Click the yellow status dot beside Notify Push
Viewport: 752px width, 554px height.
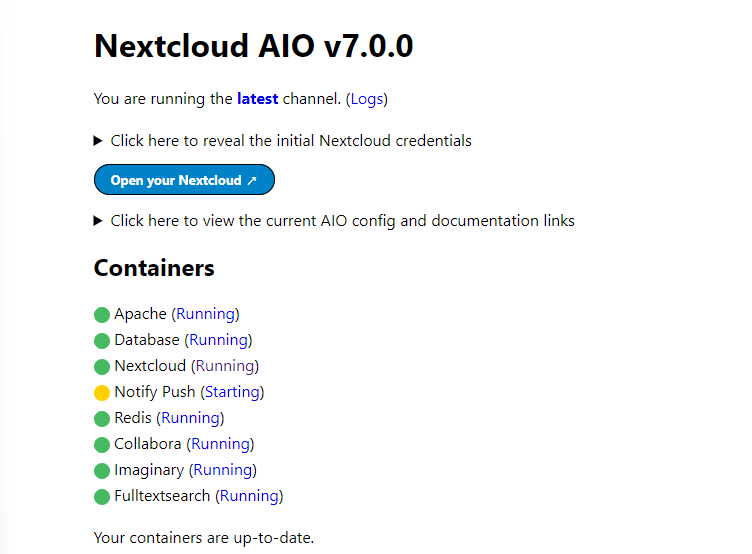[102, 393]
